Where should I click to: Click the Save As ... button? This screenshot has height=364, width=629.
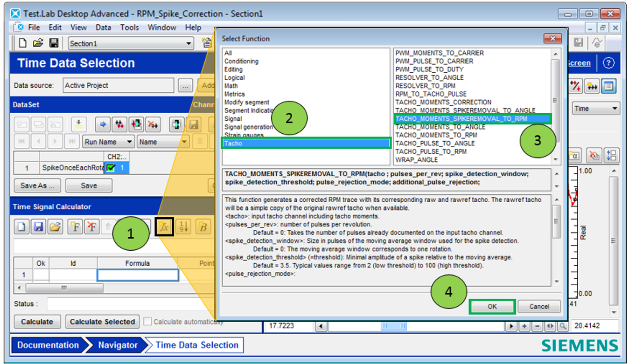pyautogui.click(x=37, y=185)
